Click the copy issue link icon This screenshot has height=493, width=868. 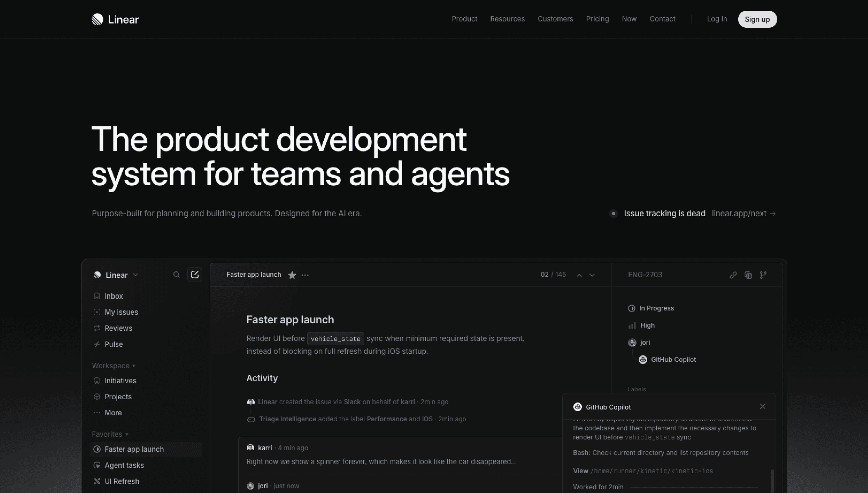point(733,275)
